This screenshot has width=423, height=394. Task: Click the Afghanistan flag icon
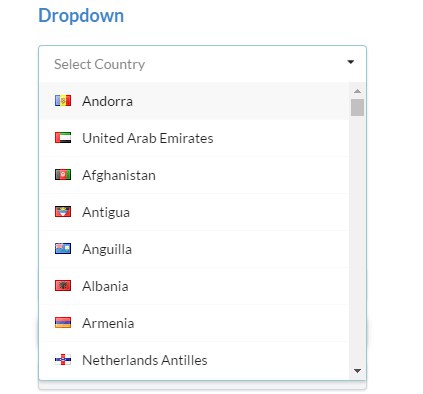click(x=63, y=175)
